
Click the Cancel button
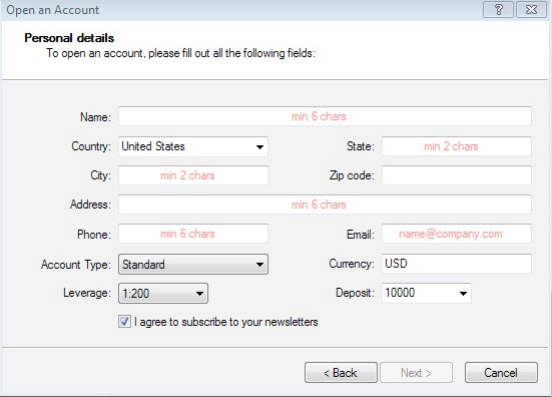pos(501,373)
